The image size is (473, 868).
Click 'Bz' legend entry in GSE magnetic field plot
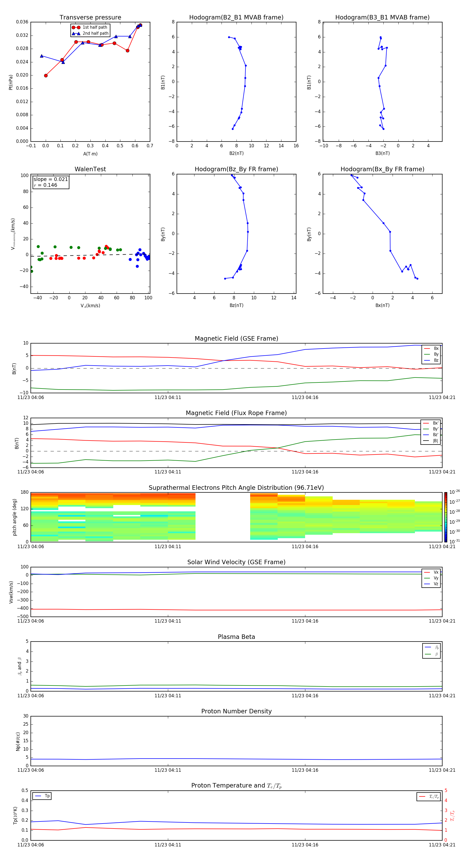click(431, 360)
